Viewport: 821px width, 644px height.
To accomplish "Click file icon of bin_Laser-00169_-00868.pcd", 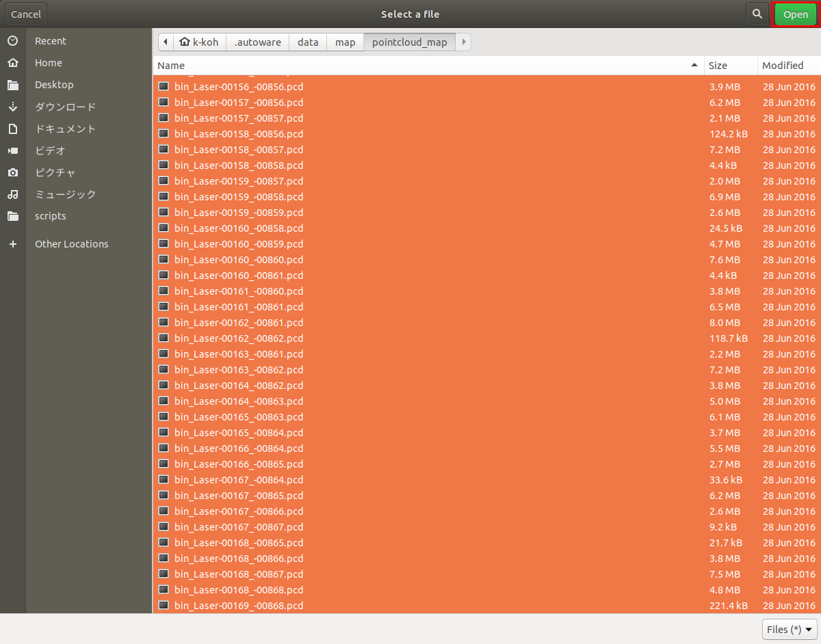I will pyautogui.click(x=164, y=606).
